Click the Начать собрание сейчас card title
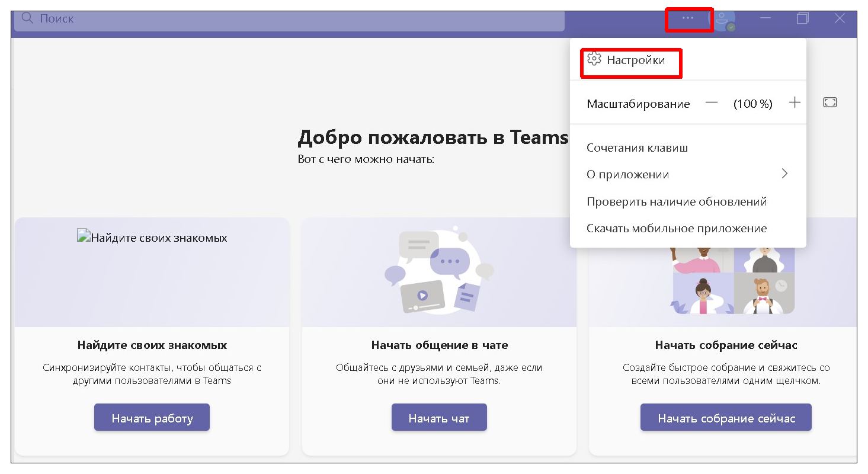 pyautogui.click(x=726, y=345)
